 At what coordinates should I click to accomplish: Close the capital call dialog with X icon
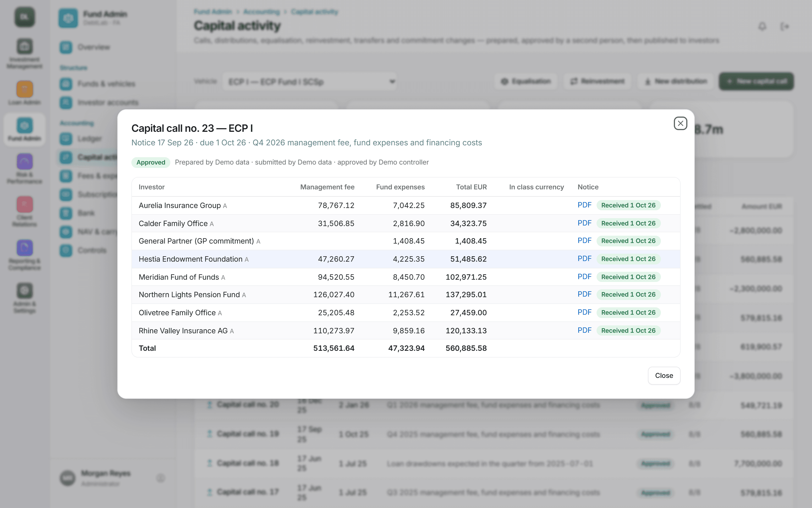click(680, 123)
